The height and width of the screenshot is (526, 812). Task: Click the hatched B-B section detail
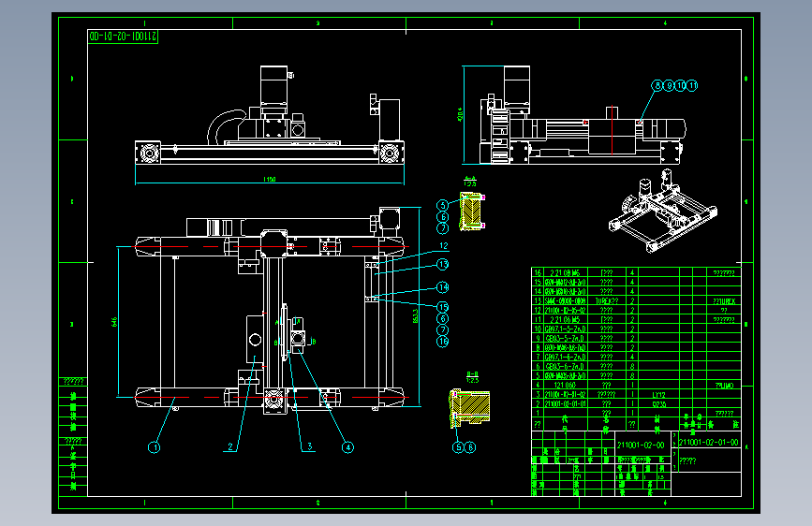(x=469, y=408)
